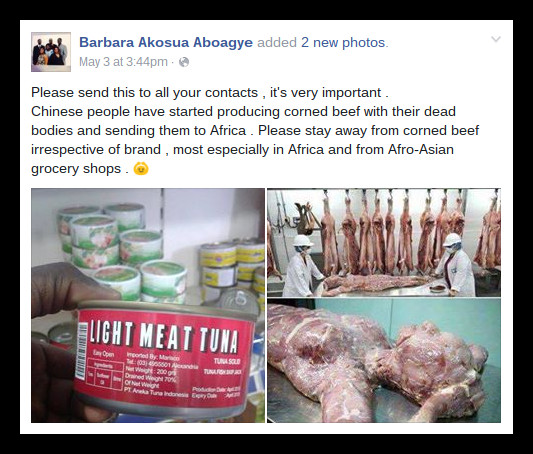The height and width of the screenshot is (454, 533).
Task: View the bottom-right raw meat photo
Action: (x=384, y=361)
